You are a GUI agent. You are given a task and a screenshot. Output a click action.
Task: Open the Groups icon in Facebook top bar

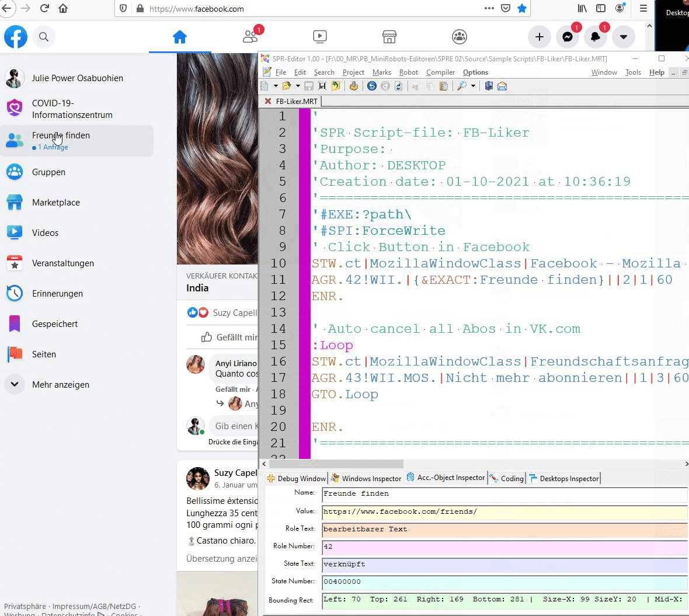click(x=459, y=37)
